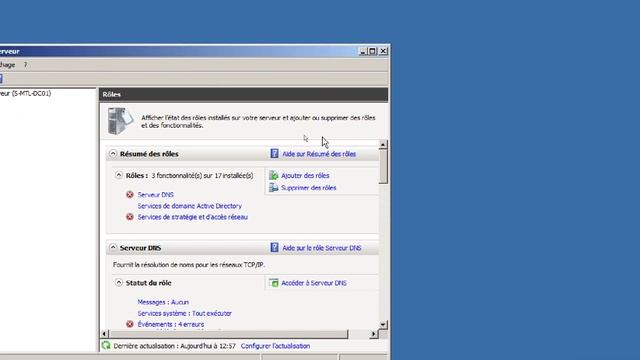Screen dimensions: 640x360
Task: Click the horizontal scrollbar right arrow
Action: click(x=373, y=334)
